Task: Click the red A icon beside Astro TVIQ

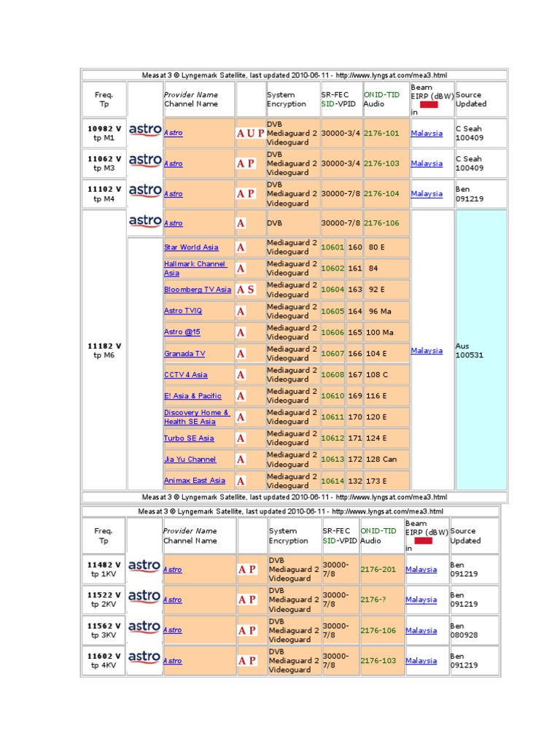Action: [241, 311]
